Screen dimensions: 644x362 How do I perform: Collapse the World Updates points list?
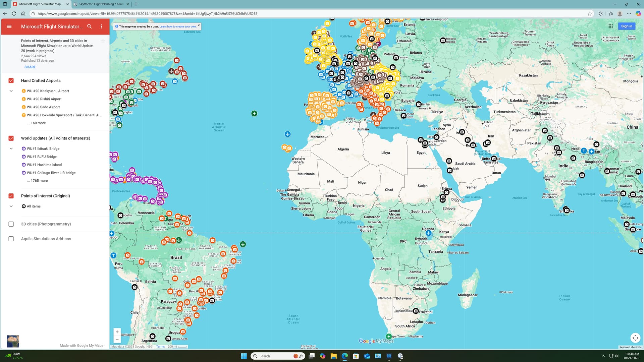11,149
